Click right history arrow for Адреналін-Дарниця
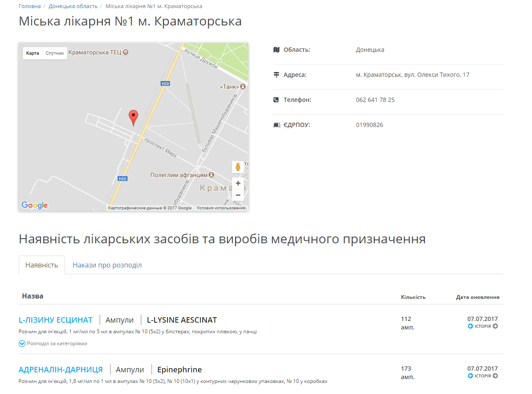532x394 pixels. pos(495,376)
